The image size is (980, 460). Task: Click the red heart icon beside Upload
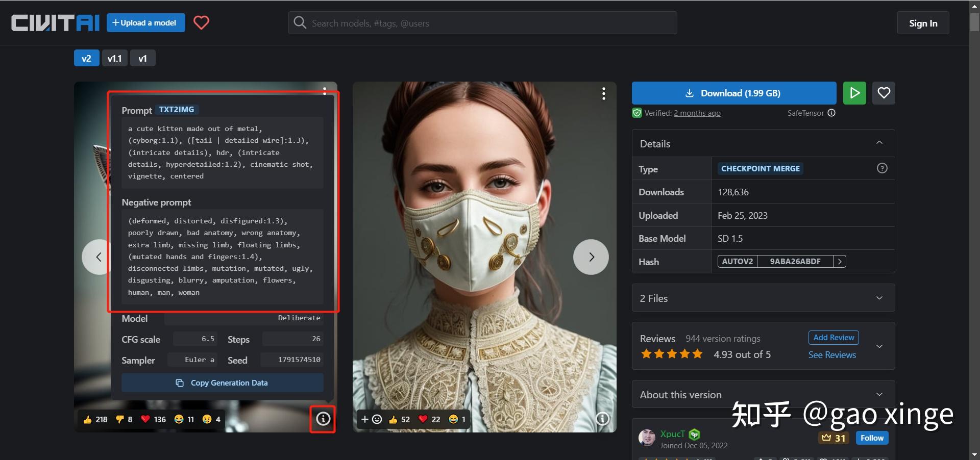click(201, 22)
